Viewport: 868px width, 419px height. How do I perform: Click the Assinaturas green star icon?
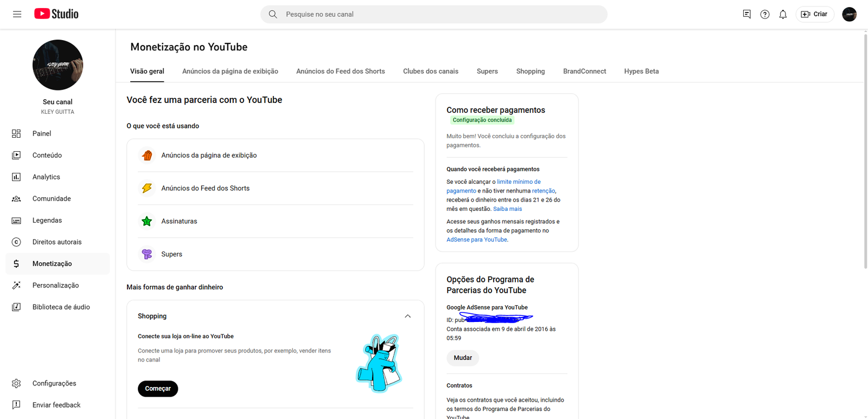(146, 221)
